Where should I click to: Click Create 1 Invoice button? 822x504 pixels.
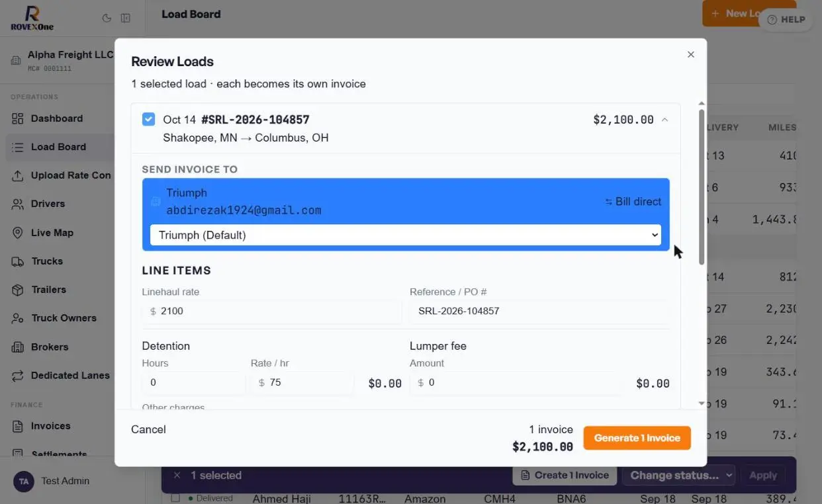click(x=565, y=475)
